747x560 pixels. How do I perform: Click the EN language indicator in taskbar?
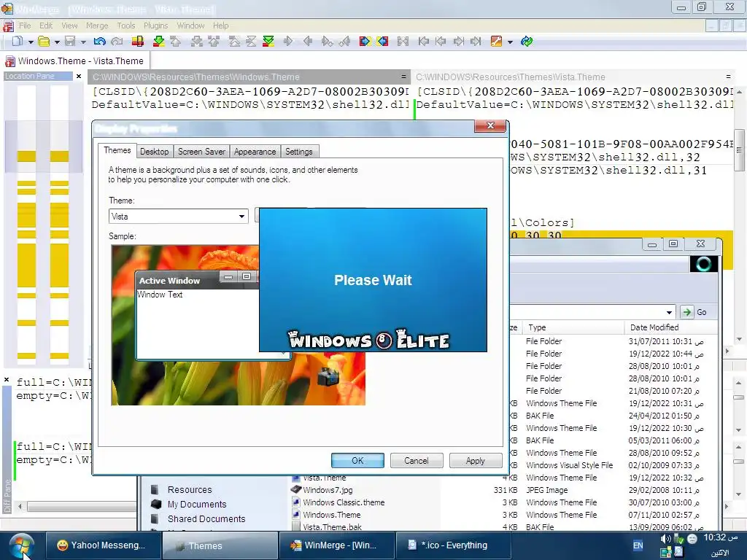pos(638,545)
